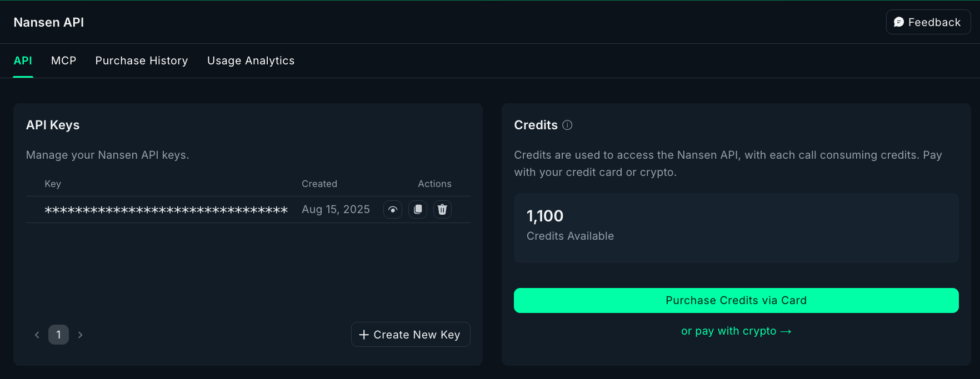Click the Key column header
Image resolution: width=980 pixels, height=379 pixels.
coord(53,184)
